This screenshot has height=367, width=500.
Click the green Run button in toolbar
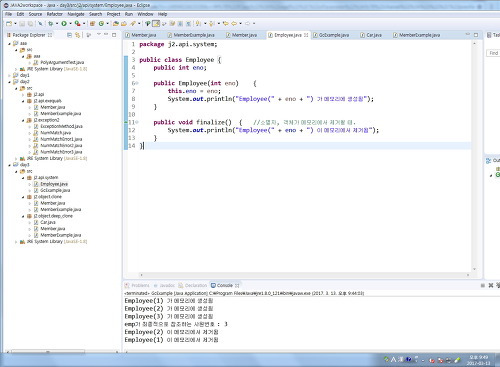pos(64,24)
